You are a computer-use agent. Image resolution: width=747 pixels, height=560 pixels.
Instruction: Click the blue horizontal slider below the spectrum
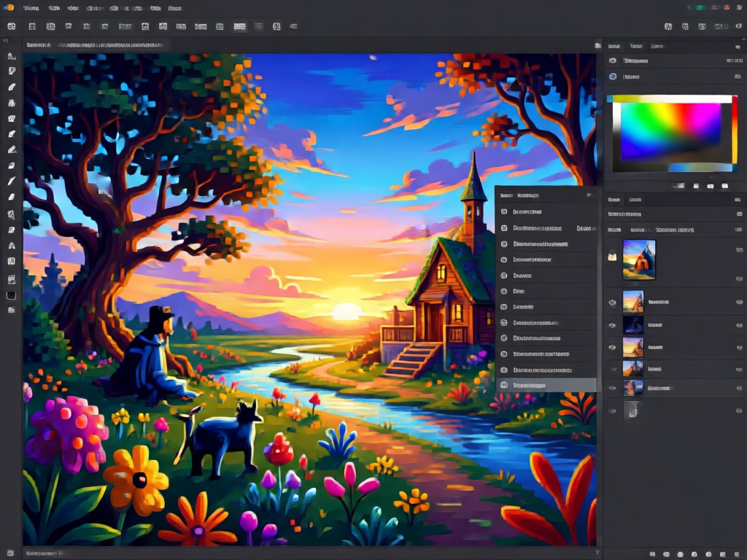(x=700, y=167)
